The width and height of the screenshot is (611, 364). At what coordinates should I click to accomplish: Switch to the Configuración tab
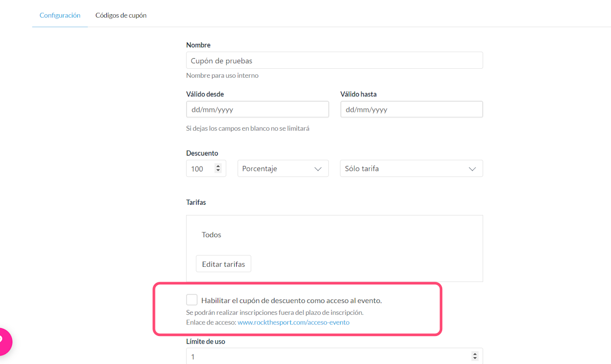[60, 15]
